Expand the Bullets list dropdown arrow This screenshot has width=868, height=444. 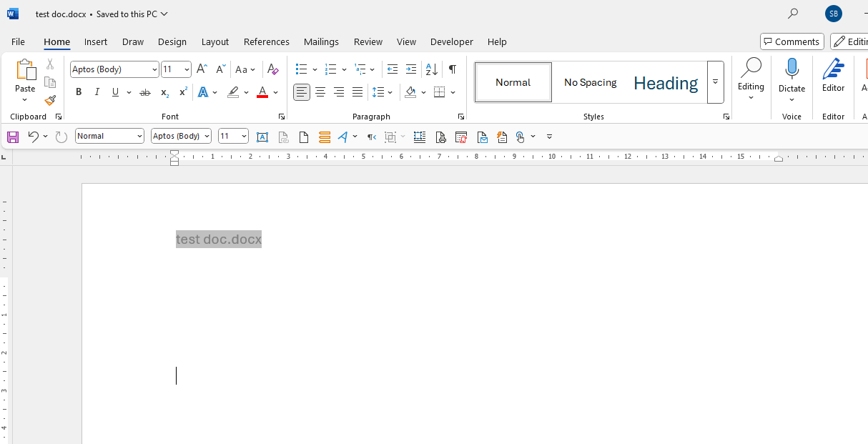(315, 69)
